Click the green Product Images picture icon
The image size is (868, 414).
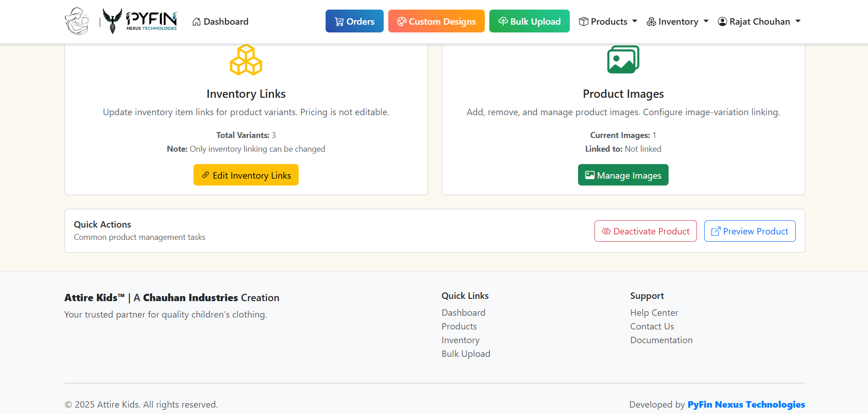pyautogui.click(x=623, y=59)
